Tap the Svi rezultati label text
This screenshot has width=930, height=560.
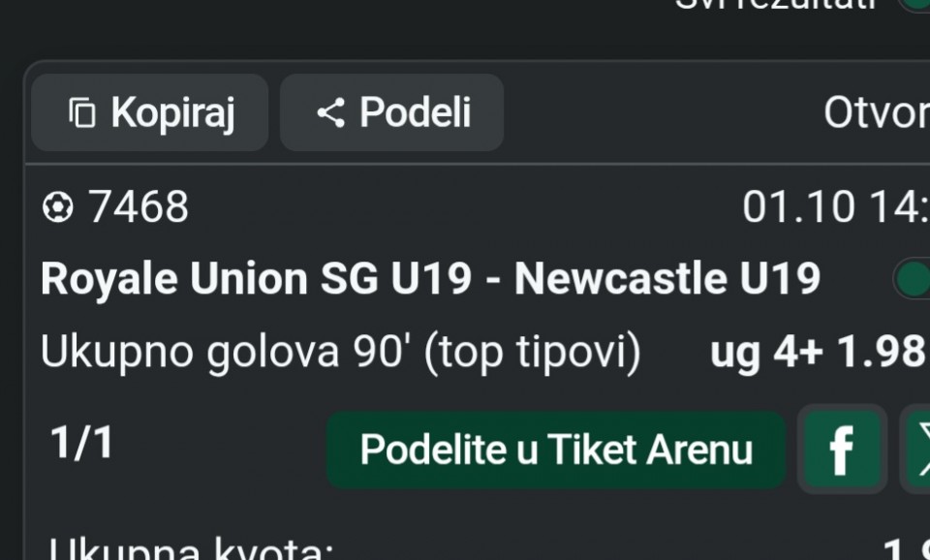pos(775,4)
